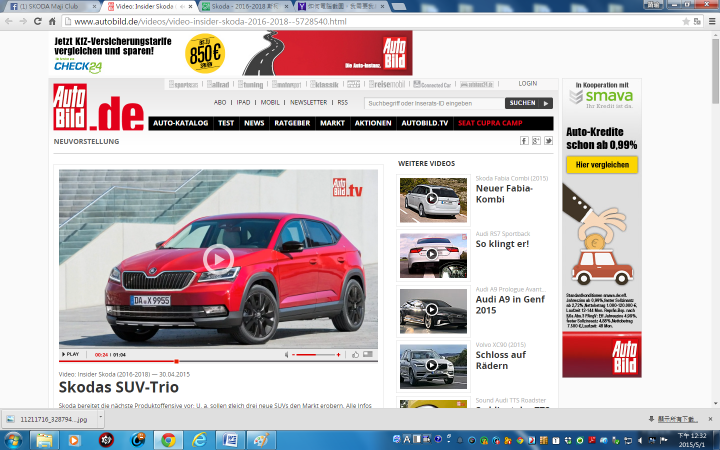
Task: Increase volume with the plus icon
Action: [x=338, y=354]
